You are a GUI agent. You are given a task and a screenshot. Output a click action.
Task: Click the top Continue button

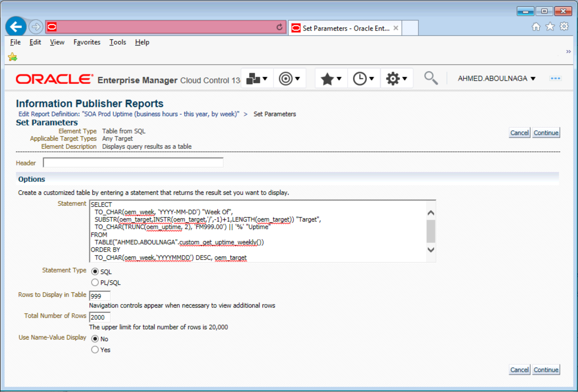tap(546, 133)
